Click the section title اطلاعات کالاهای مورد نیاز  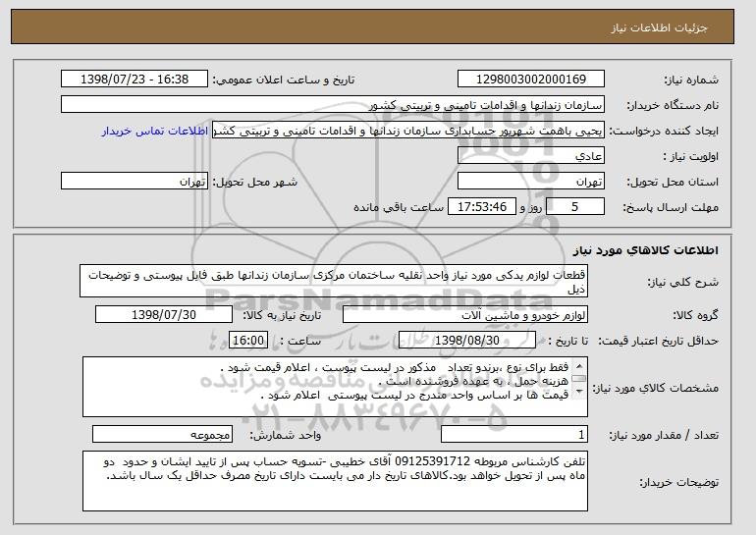click(646, 250)
